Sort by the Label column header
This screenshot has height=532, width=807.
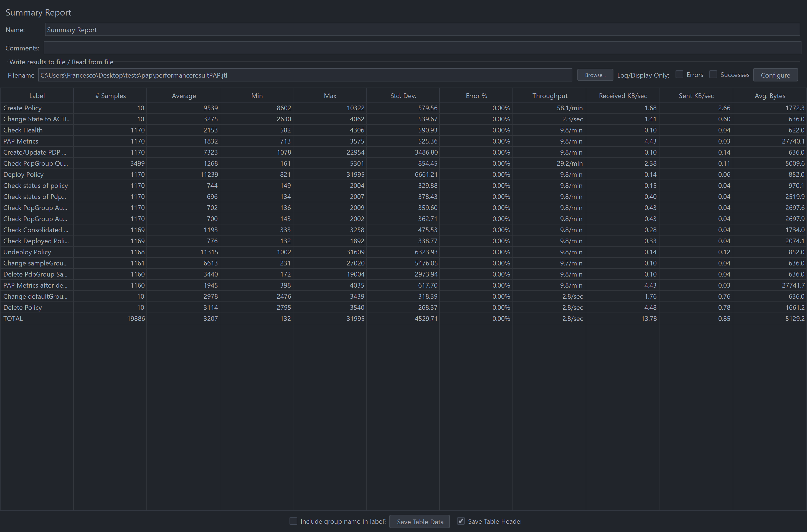[37, 96]
